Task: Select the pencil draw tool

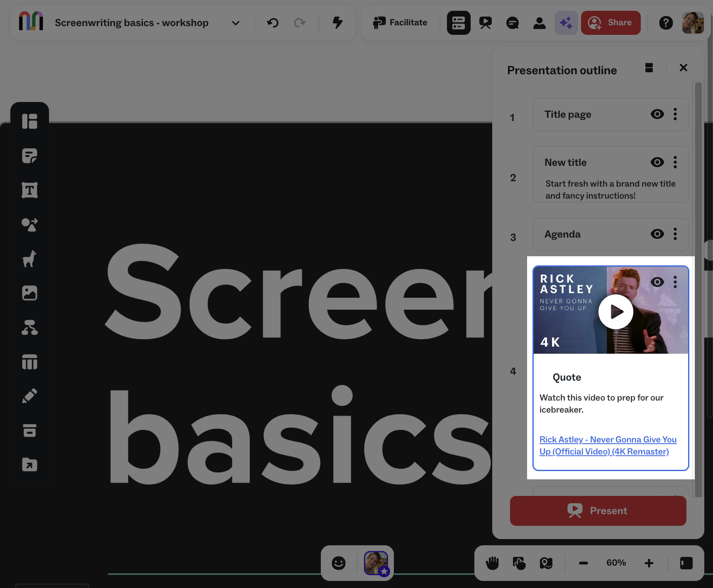Action: 29,396
